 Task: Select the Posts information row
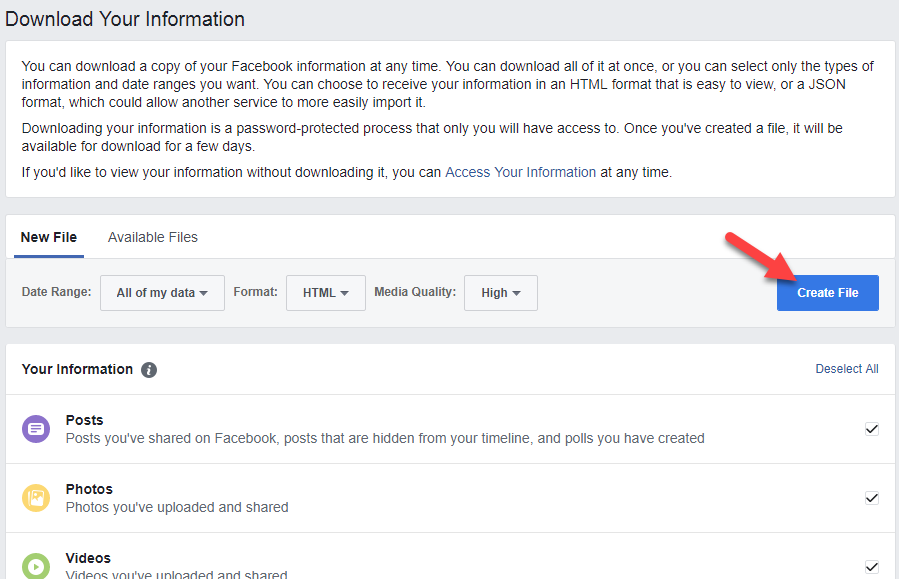[400, 428]
